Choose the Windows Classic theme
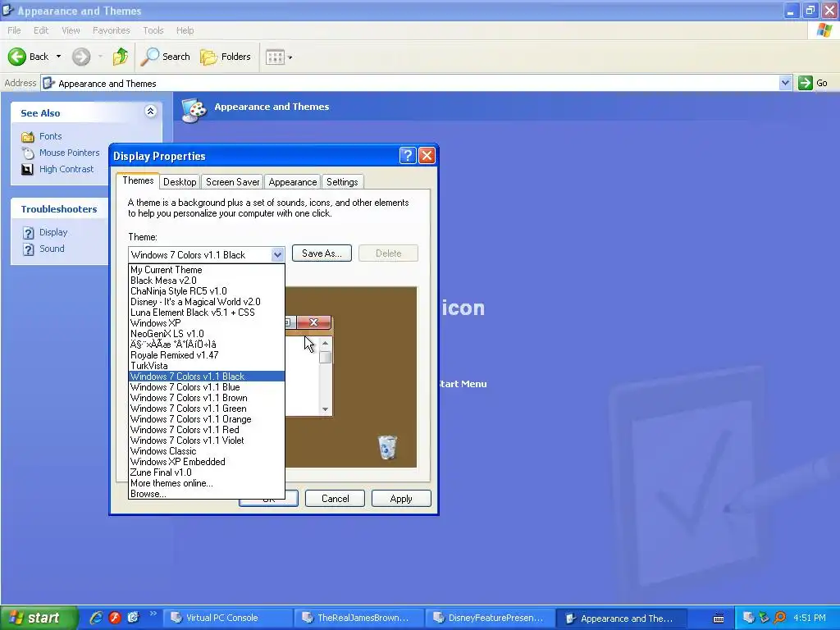Viewport: 840px width, 630px height. (x=206, y=451)
